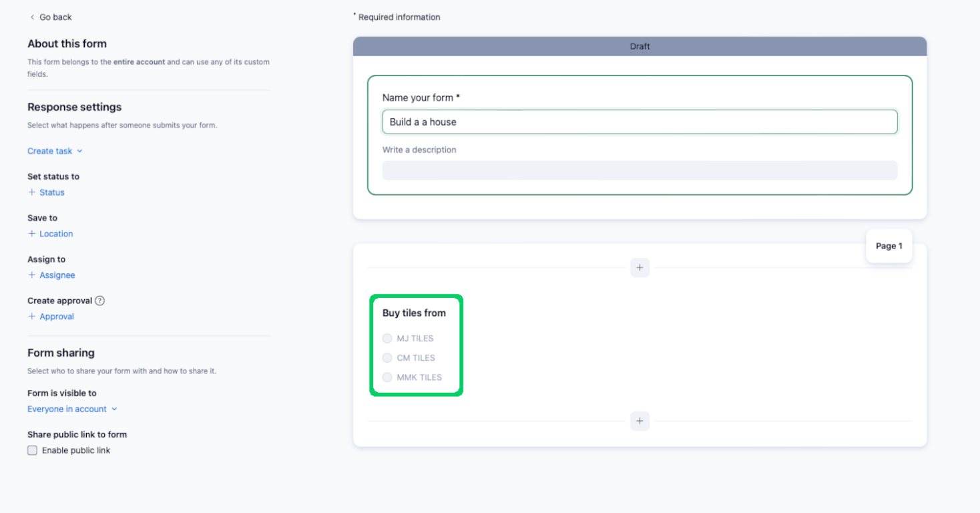The width and height of the screenshot is (980, 513).
Task: Open the Create task dropdown
Action: pyautogui.click(x=50, y=151)
